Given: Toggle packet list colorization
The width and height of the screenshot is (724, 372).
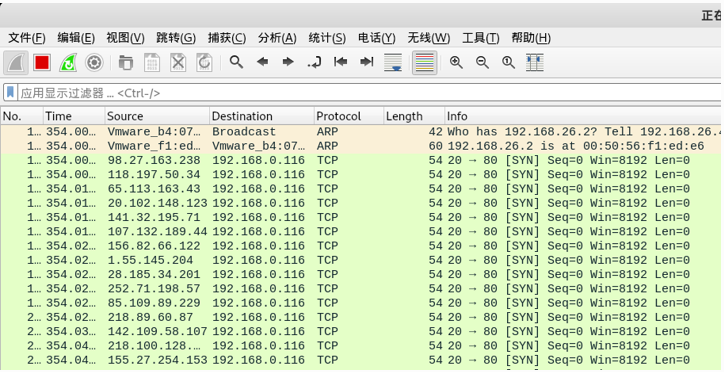Looking at the screenshot, I should [424, 63].
